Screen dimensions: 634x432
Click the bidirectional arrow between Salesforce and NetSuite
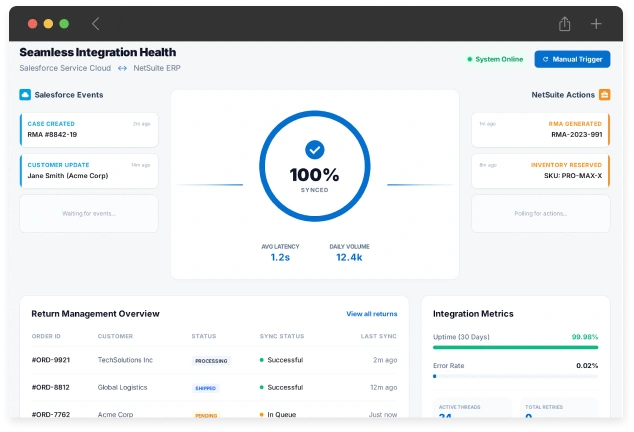(x=122, y=68)
